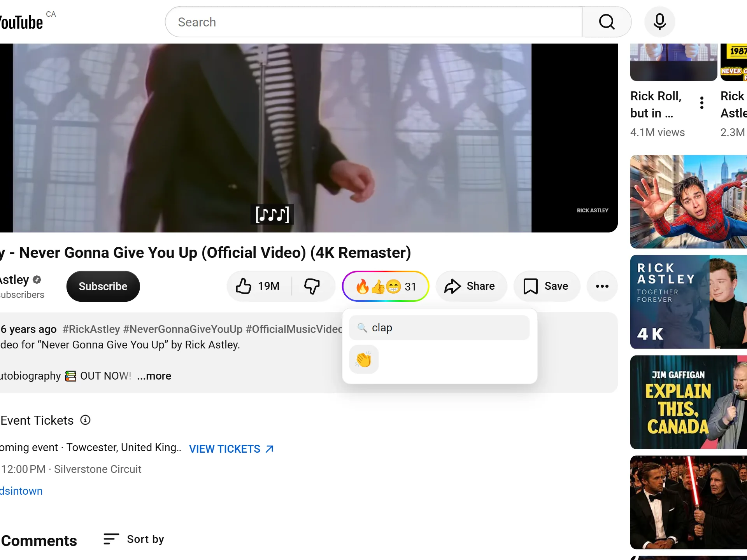Click the thumbs-up like icon
747x560 pixels.
pos(244,286)
